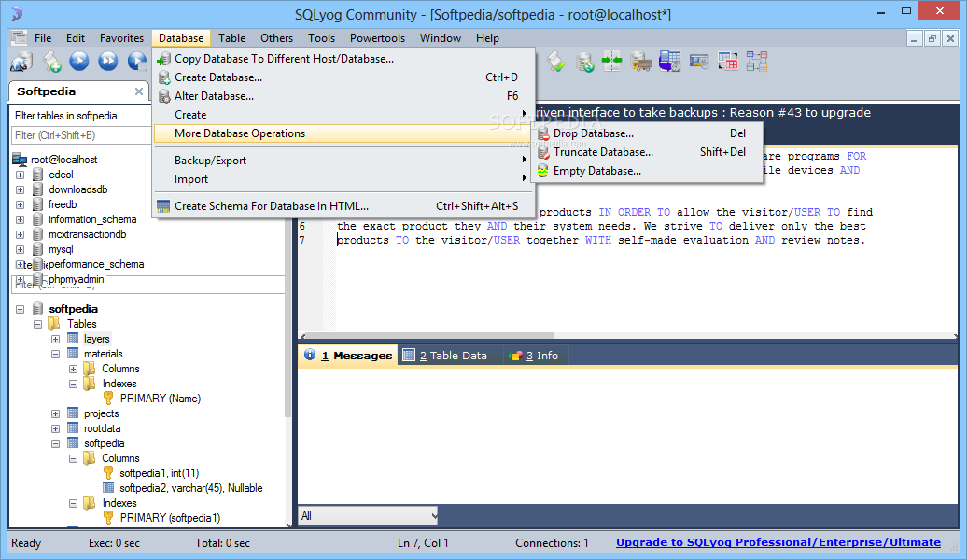Expand the downloadsdb database node
967x560 pixels.
(x=20, y=189)
